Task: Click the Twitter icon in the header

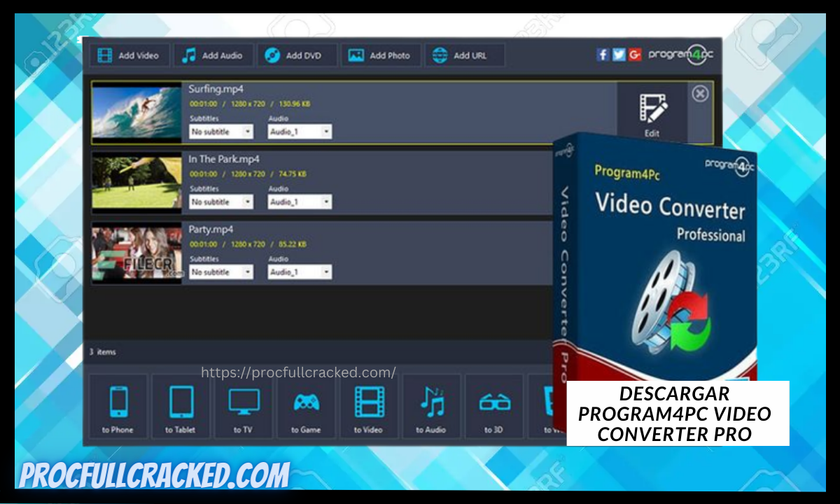Action: point(619,55)
